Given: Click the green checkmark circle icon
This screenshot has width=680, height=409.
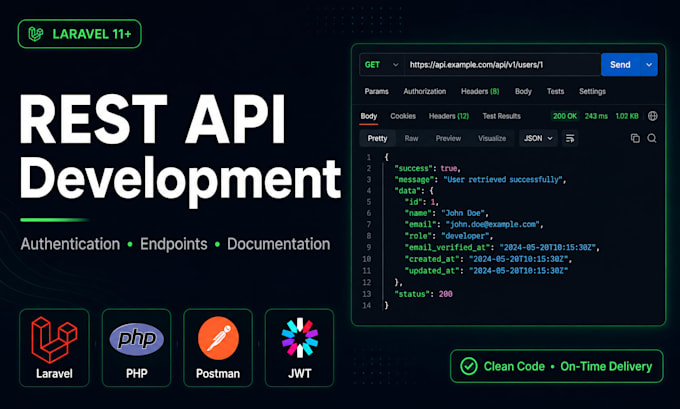Looking at the screenshot, I should click(468, 366).
